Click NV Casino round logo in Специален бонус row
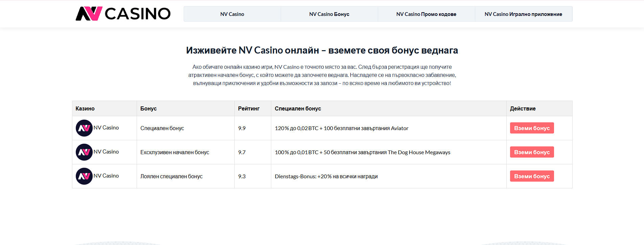This screenshot has height=245, width=644. click(x=84, y=128)
